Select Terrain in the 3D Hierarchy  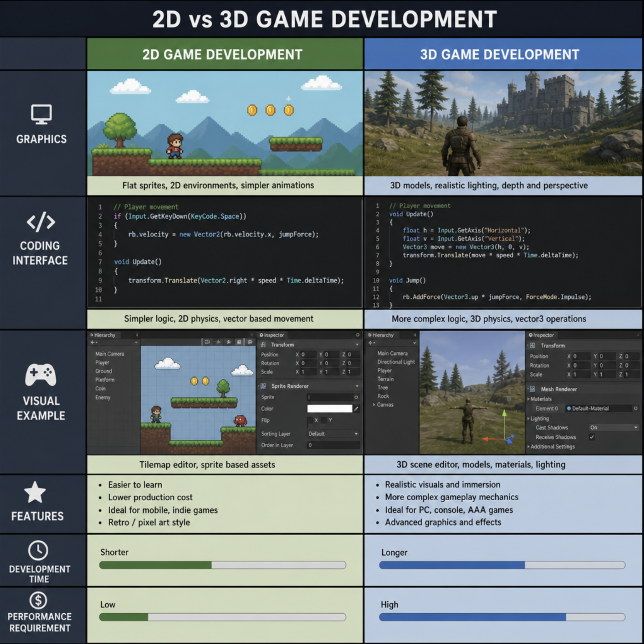[x=385, y=379]
